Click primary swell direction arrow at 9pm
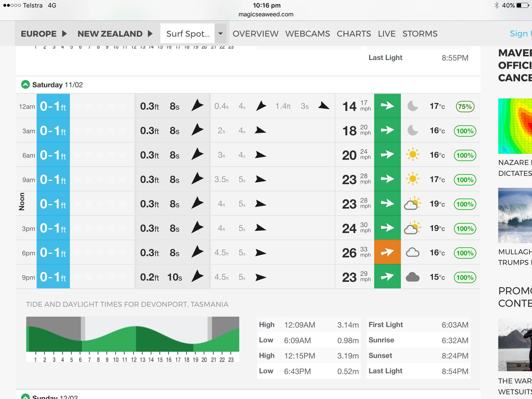Viewport: 532px width, 399px height. [x=197, y=276]
